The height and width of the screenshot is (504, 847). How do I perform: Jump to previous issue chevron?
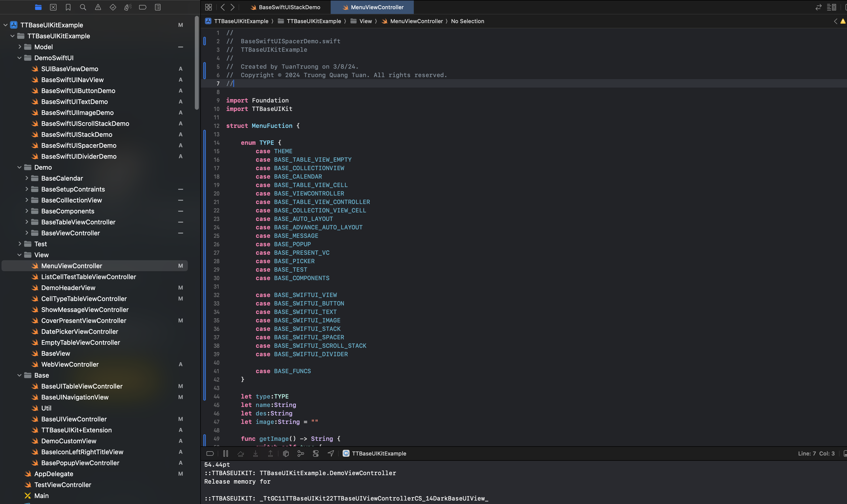(x=836, y=21)
